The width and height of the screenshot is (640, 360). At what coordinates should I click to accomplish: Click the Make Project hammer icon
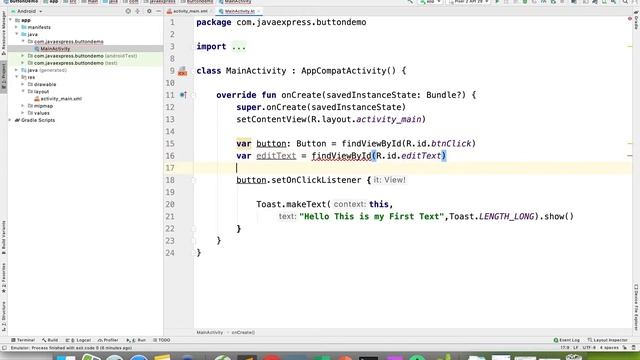pyautogui.click(x=410, y=2)
